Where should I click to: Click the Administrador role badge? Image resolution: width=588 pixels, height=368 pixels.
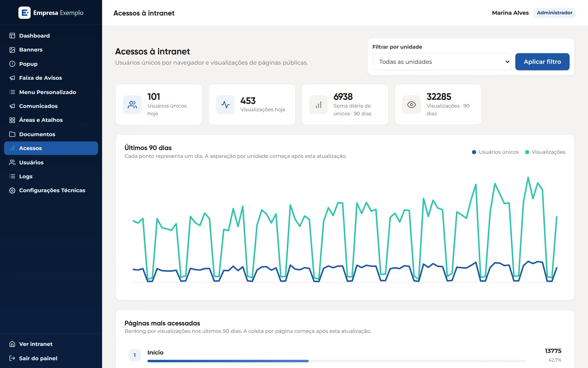coord(555,13)
